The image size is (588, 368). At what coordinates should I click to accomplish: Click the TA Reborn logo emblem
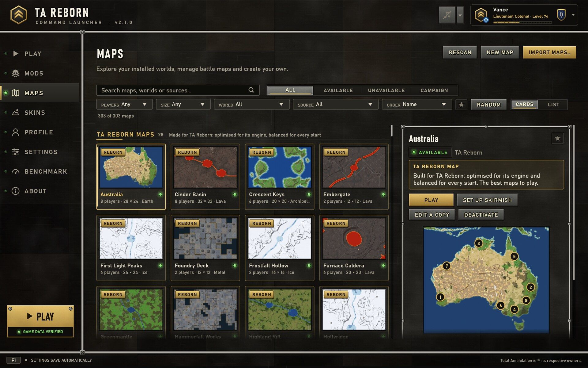click(19, 15)
